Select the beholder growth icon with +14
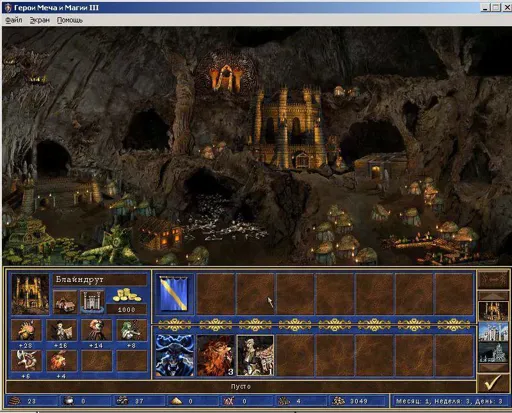This screenshot has height=413, width=512. coord(97,330)
